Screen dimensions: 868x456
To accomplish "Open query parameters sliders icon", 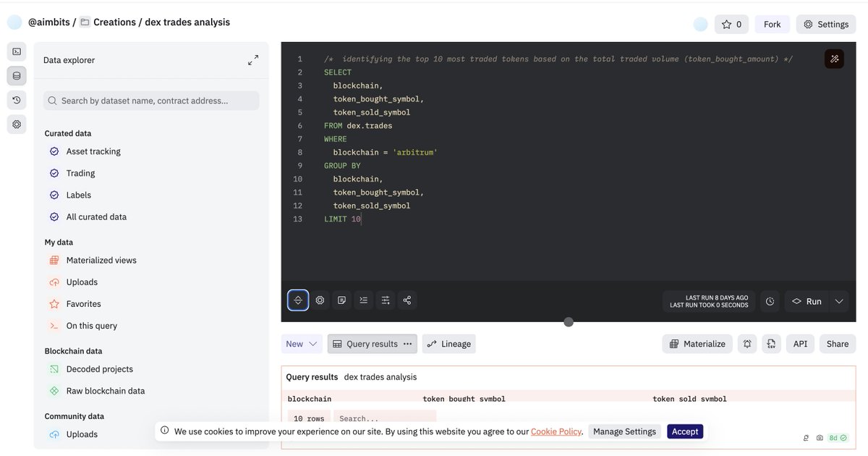I will pos(386,300).
